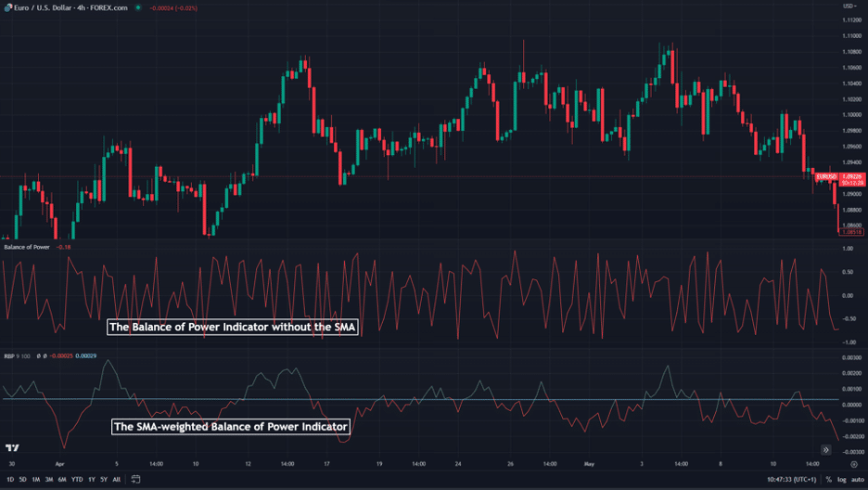Click the 17 date label on time axis
Image resolution: width=868 pixels, height=490 pixels.
(326, 464)
